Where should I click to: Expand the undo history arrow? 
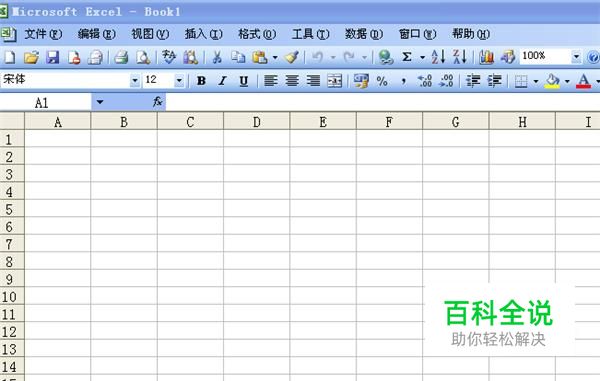click(333, 58)
